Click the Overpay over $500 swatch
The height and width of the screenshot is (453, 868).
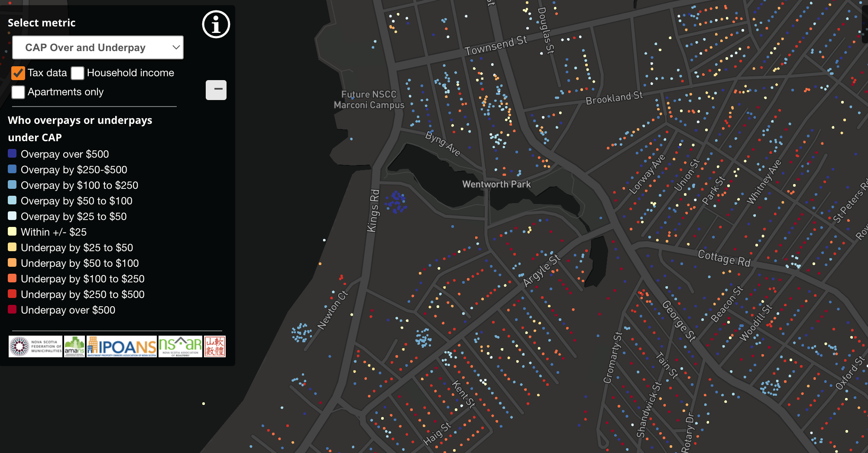12,153
